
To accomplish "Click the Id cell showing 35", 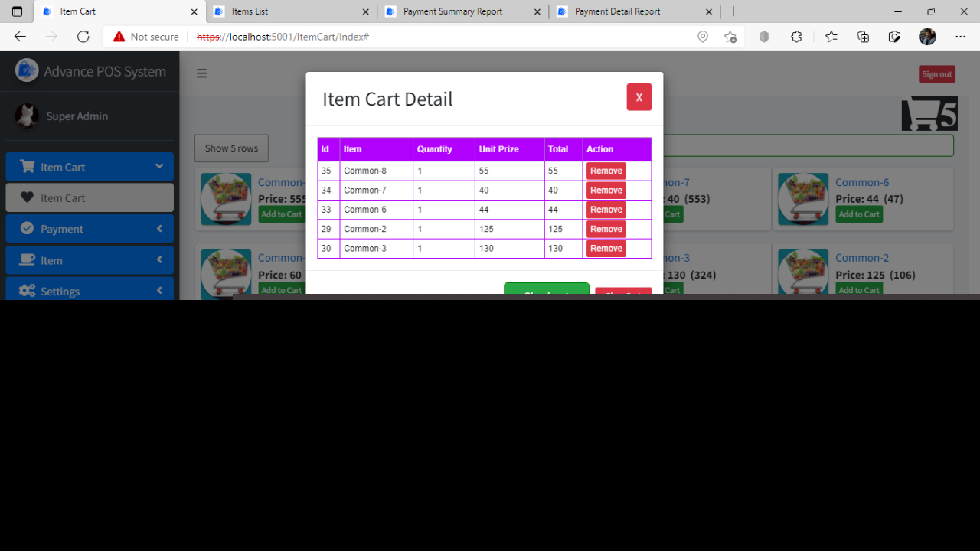I will click(x=328, y=171).
